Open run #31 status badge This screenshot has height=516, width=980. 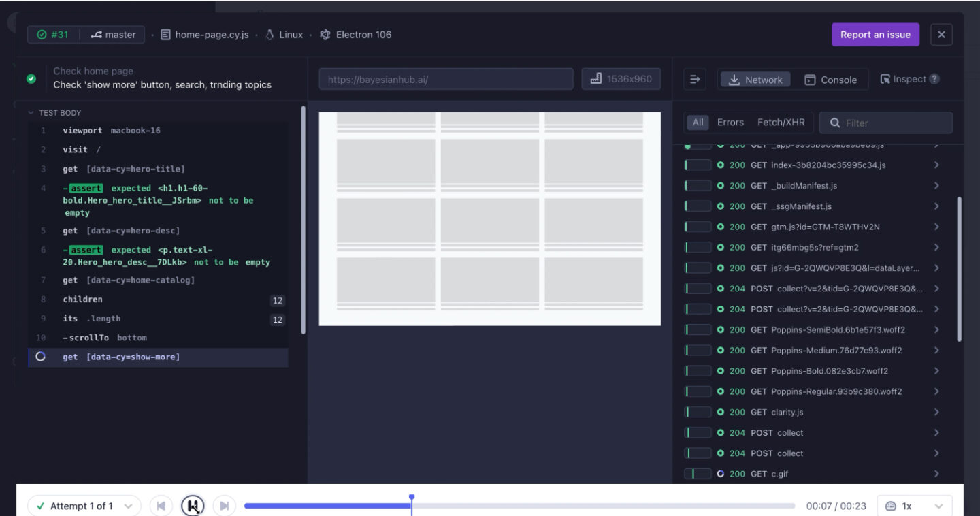click(x=53, y=35)
